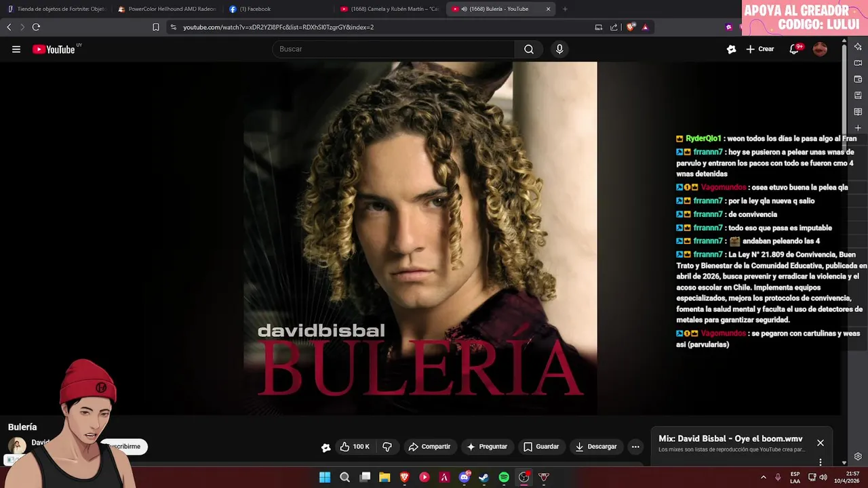Open Windows taskbar search
The height and width of the screenshot is (488, 868).
click(x=344, y=477)
